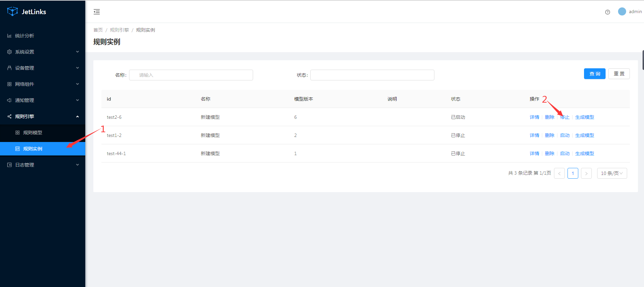Start the test1-2 rule instance
Screen dimensions: 644x287
(x=565, y=135)
